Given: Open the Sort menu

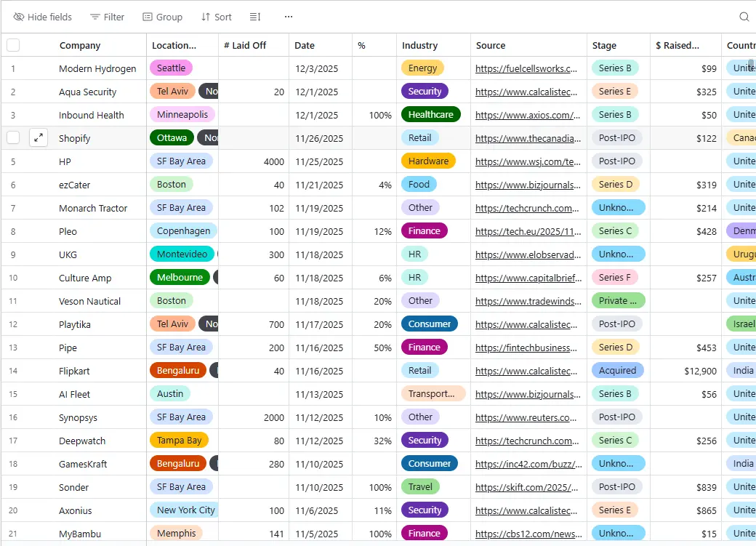Looking at the screenshot, I should 216,17.
